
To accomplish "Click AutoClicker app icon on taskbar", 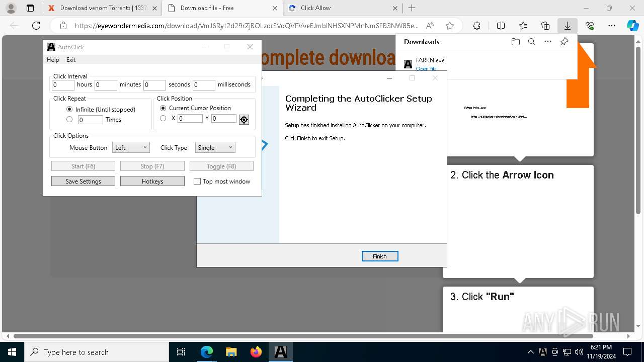I will 280,352.
